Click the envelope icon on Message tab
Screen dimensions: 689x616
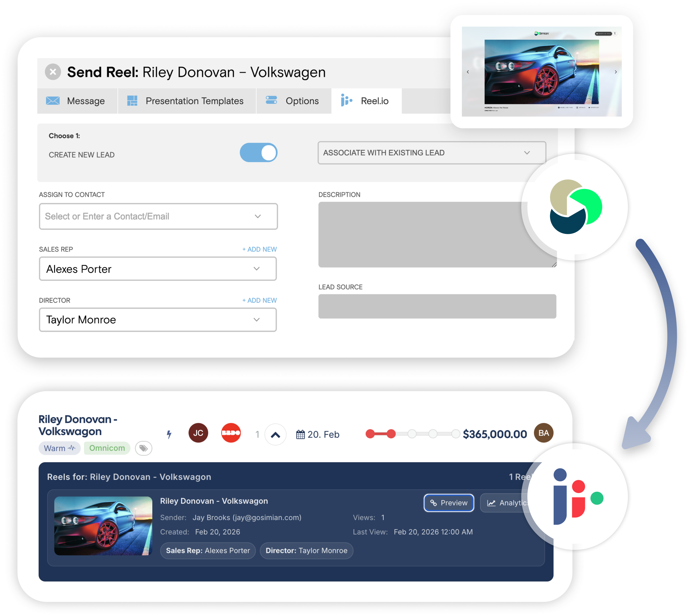[53, 101]
